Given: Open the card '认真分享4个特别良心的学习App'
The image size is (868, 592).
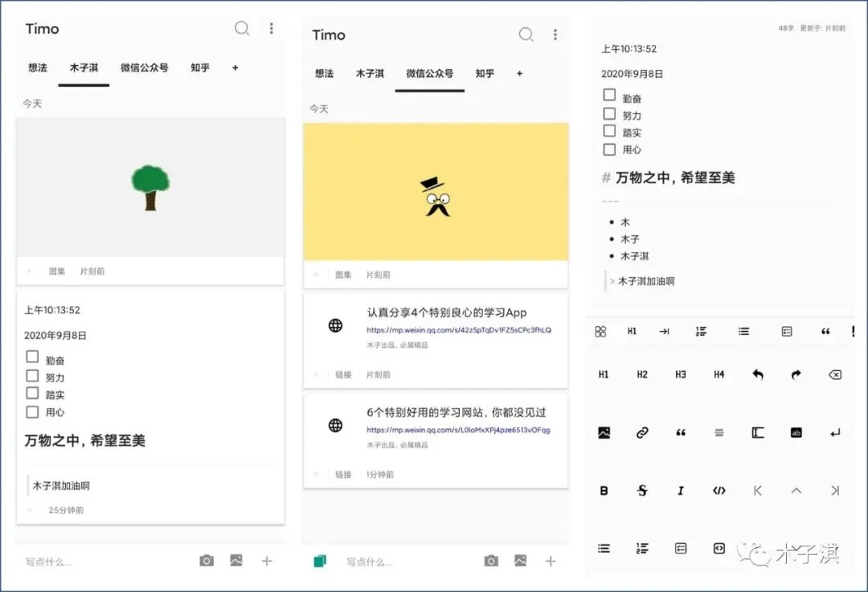Looking at the screenshot, I should tap(436, 341).
